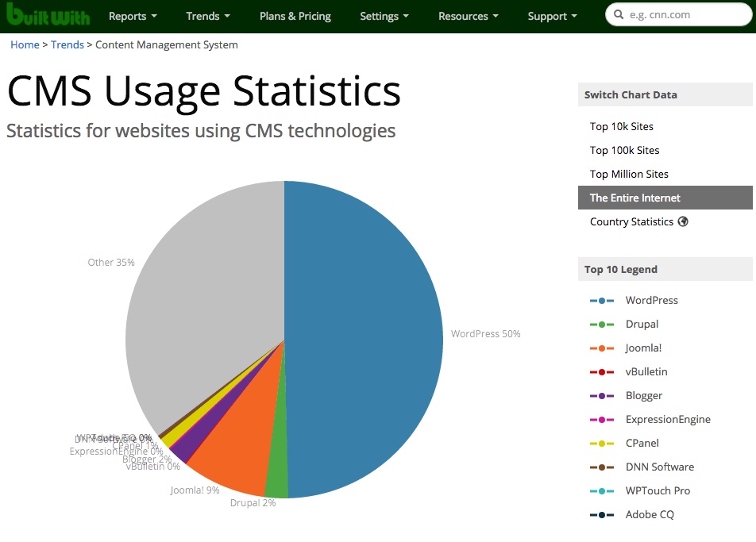Open the Reports dropdown menu
Viewport: 756px width, 542px height.
coord(133,16)
